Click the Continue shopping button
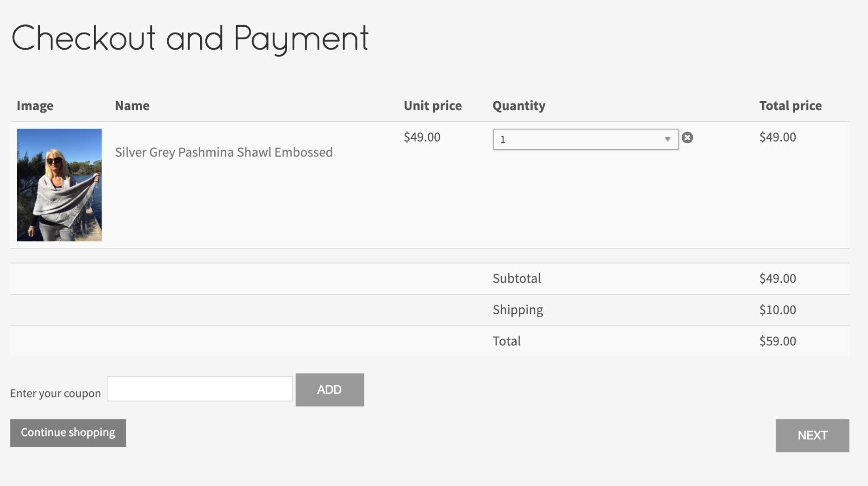868x486 pixels. (x=68, y=433)
